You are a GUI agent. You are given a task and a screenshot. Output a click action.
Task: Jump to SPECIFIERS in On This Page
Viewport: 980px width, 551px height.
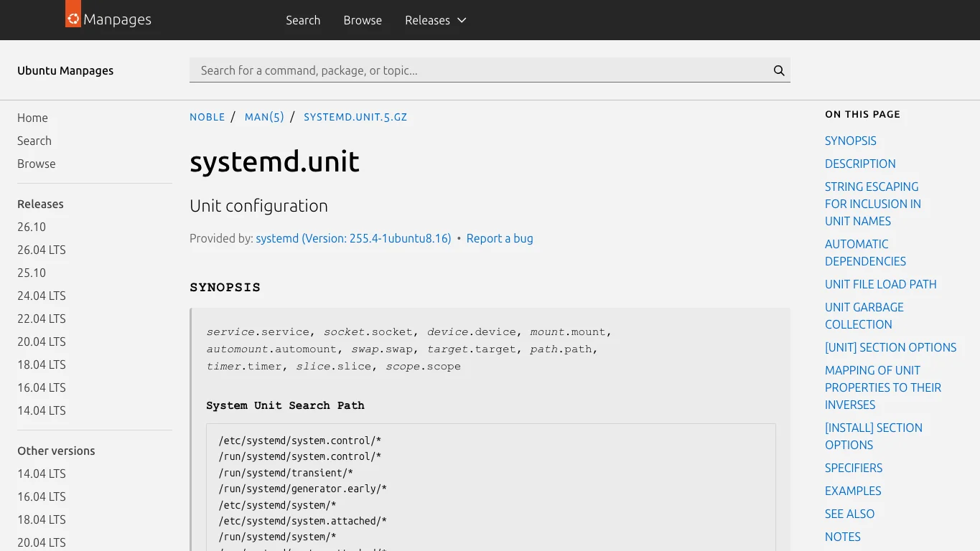(854, 468)
